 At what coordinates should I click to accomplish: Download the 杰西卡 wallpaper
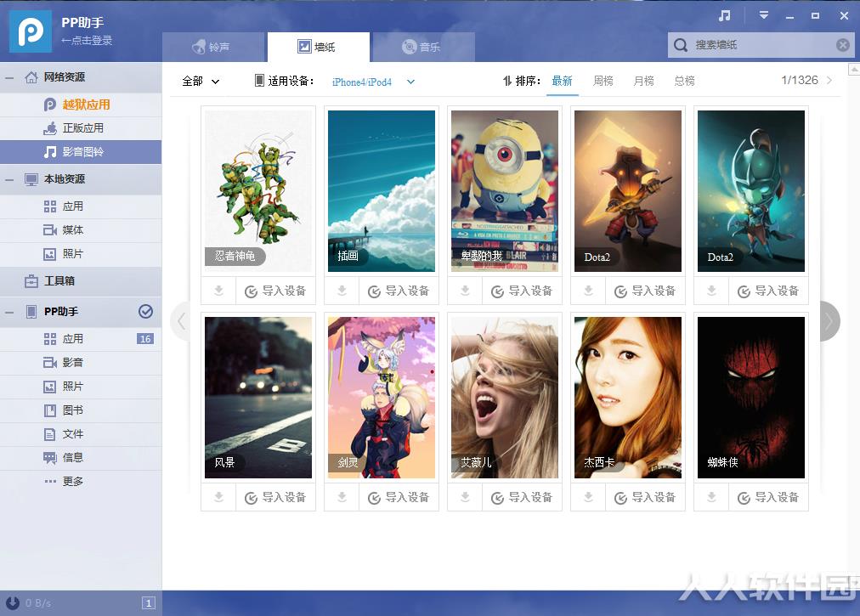tap(589, 498)
